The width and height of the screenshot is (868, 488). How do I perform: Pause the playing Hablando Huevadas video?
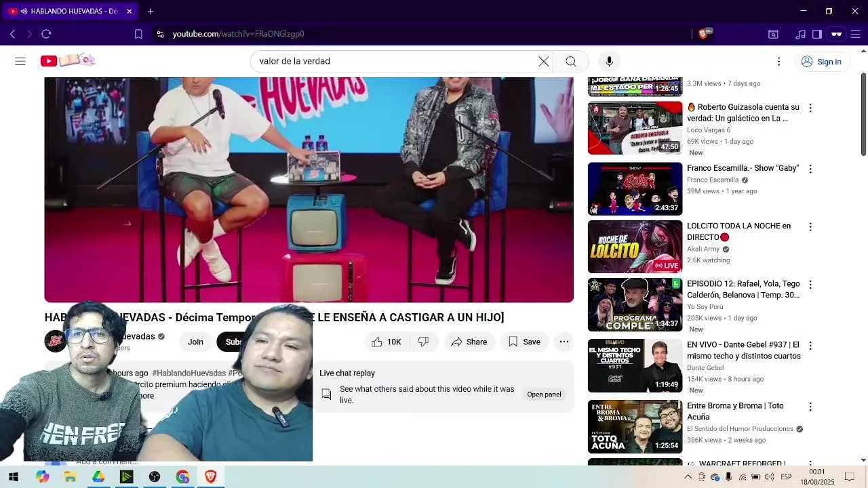pyautogui.click(x=309, y=190)
